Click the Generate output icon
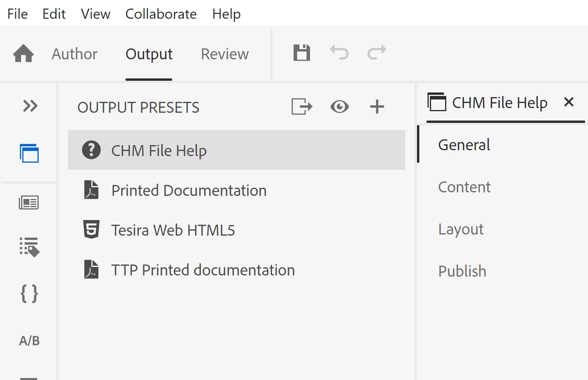 302,107
